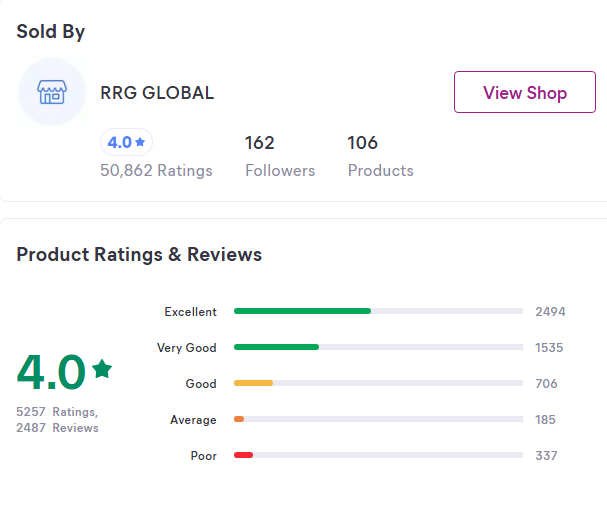Click the RRG GLOBAL seller name
This screenshot has height=517, width=607.
pos(157,93)
